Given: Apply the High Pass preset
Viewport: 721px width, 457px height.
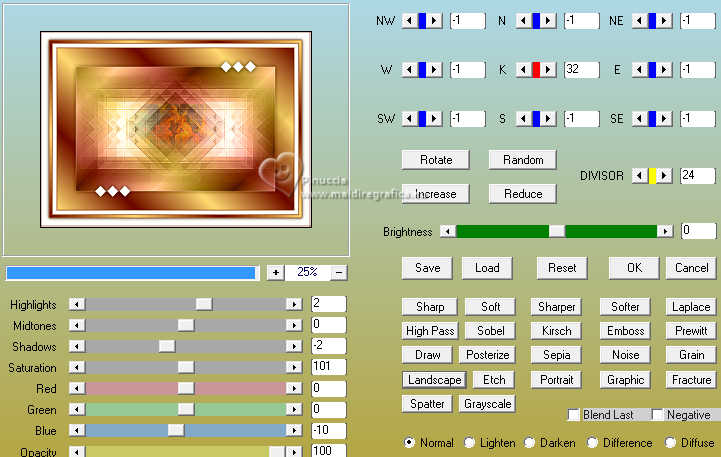Looking at the screenshot, I should 429,331.
